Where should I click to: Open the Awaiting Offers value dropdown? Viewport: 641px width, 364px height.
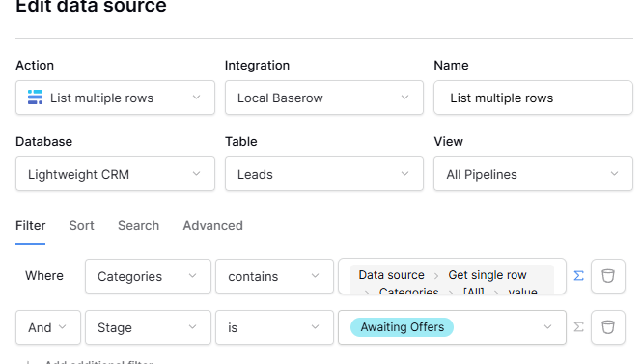pyautogui.click(x=452, y=327)
